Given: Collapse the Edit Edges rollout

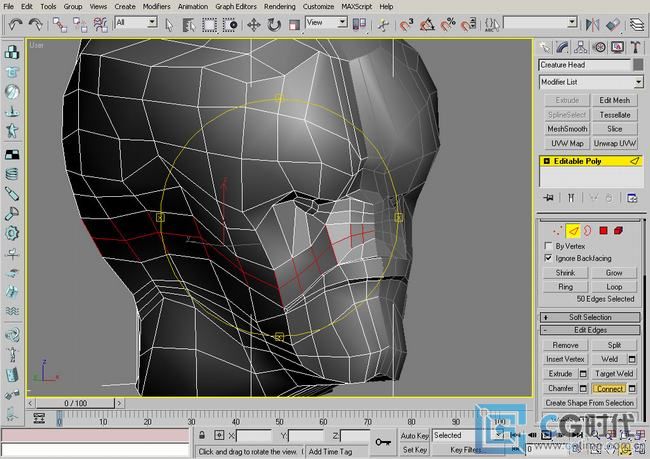Looking at the screenshot, I should point(590,330).
